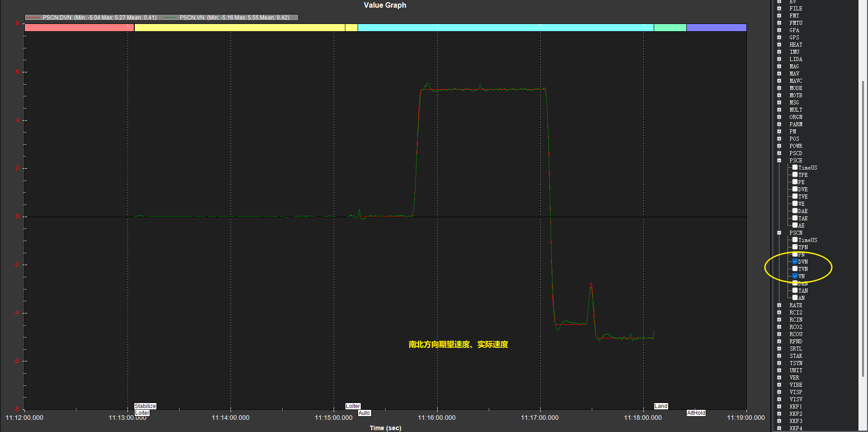Expand the RATE tree node
Viewport: 868px width, 432px height.
pyautogui.click(x=779, y=305)
